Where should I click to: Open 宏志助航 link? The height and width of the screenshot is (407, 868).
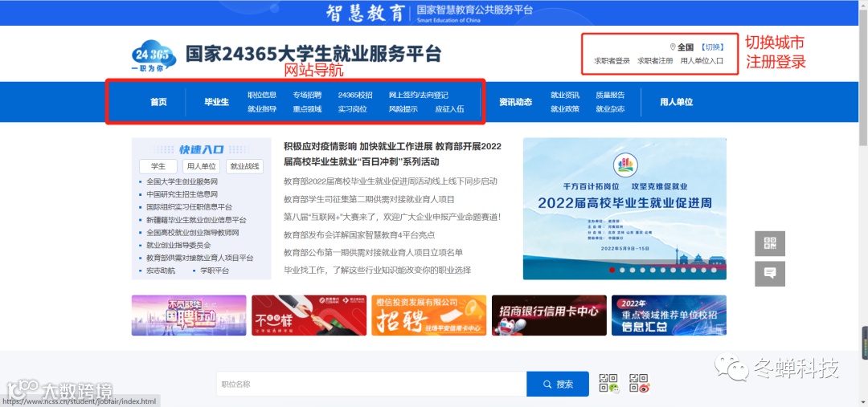pos(161,271)
